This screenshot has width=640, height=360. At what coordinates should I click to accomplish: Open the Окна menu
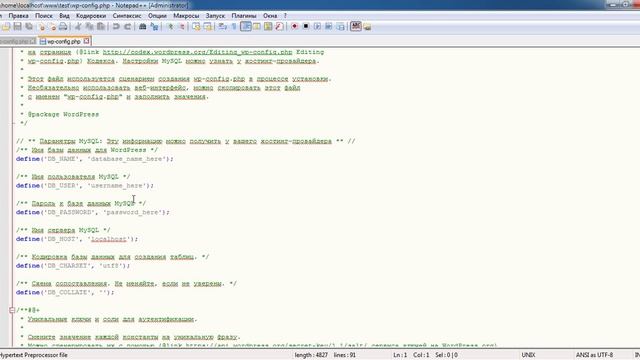[270, 16]
